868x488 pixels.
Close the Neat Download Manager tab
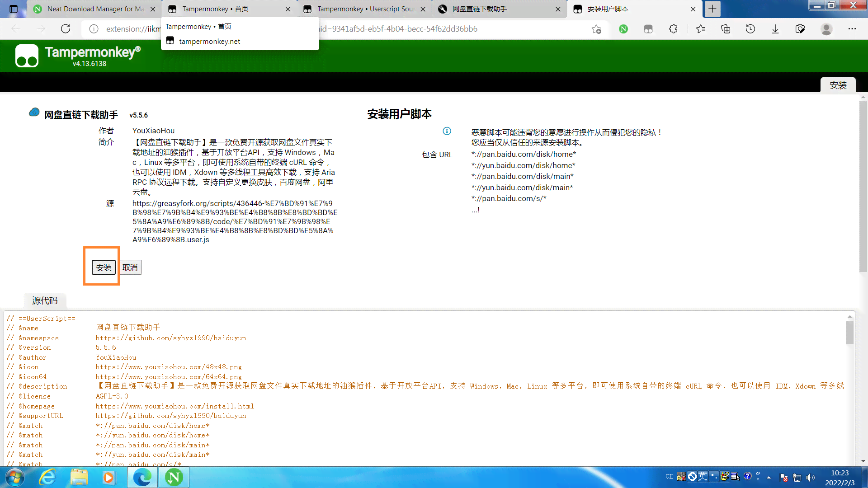coord(153,9)
